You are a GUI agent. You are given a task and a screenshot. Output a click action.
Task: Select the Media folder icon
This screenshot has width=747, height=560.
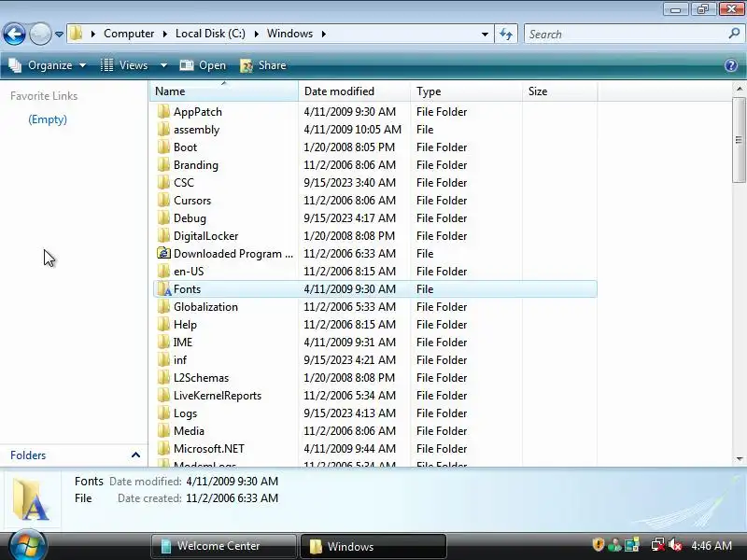click(163, 430)
